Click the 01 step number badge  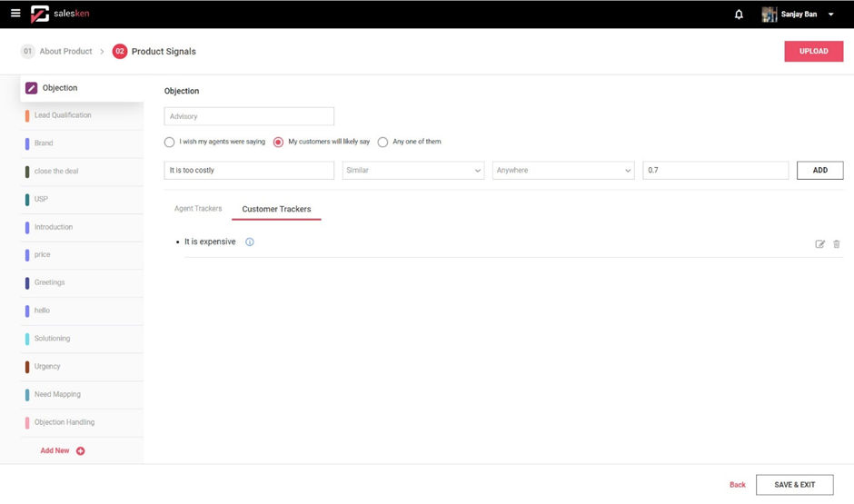tap(27, 51)
